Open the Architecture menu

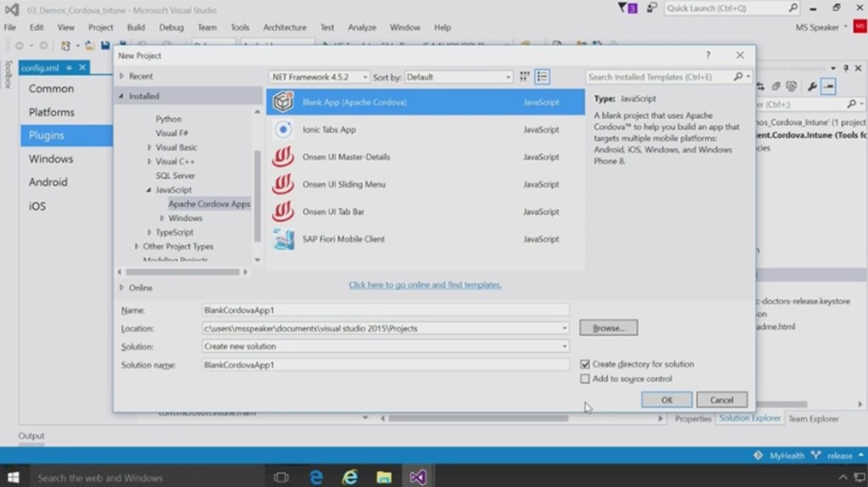(x=284, y=27)
